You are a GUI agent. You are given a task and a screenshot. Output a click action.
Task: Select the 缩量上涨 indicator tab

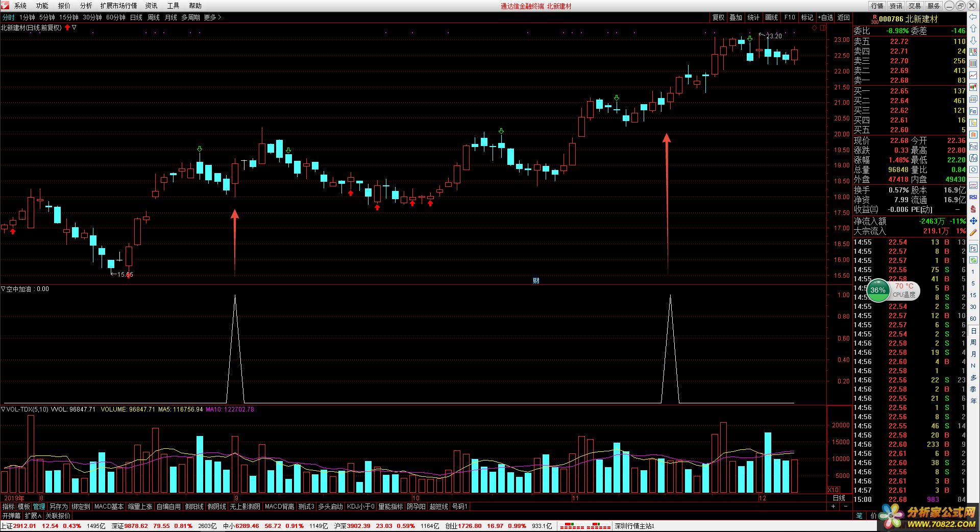pyautogui.click(x=140, y=506)
